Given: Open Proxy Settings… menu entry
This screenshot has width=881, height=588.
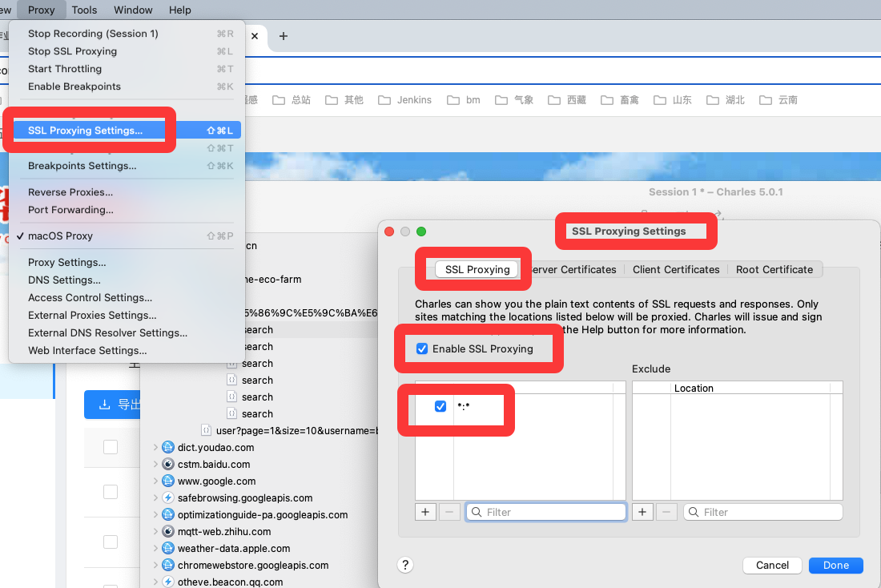Looking at the screenshot, I should (x=127, y=263).
